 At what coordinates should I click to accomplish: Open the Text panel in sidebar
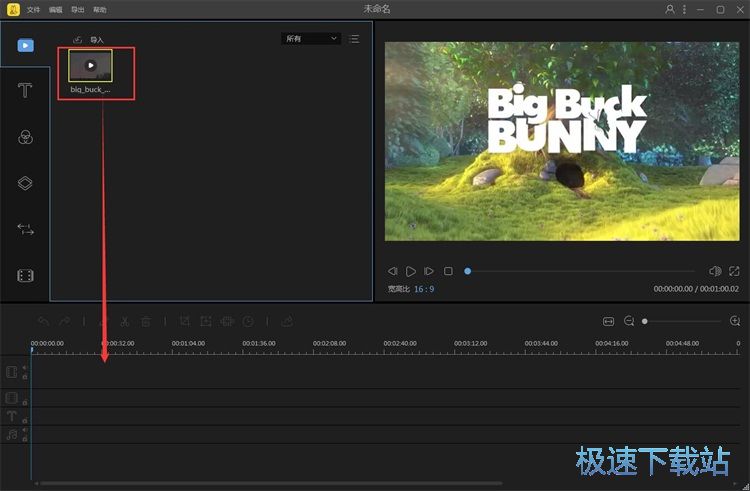[25, 91]
